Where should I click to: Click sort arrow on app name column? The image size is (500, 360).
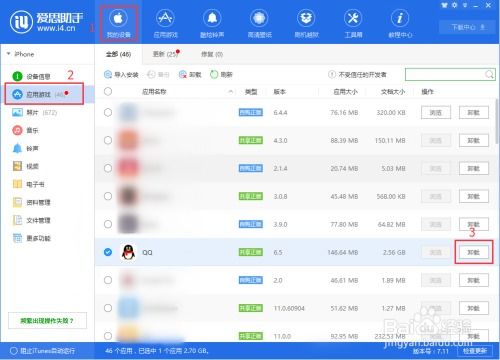point(230,92)
